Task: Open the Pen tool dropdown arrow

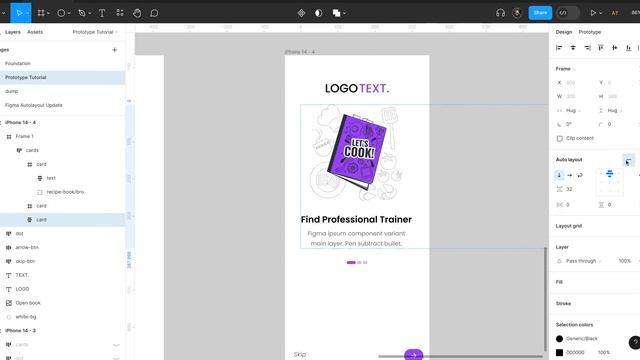Action: (x=90, y=13)
